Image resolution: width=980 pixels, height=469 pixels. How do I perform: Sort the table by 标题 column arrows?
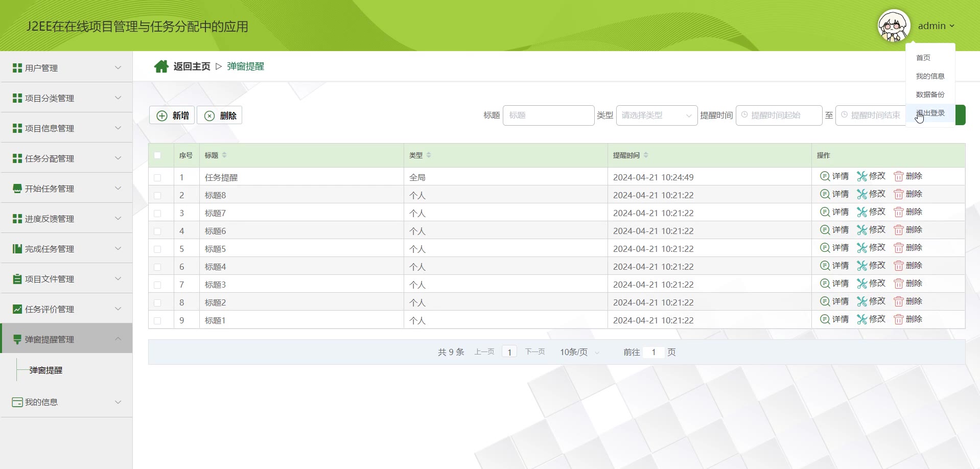click(x=224, y=155)
